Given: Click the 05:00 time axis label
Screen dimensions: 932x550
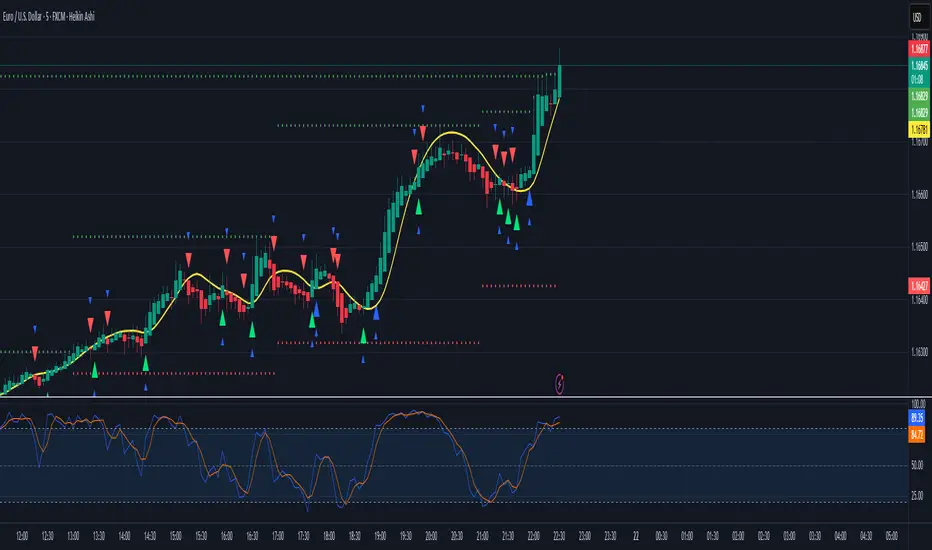Looking at the screenshot, I should coord(891,536).
